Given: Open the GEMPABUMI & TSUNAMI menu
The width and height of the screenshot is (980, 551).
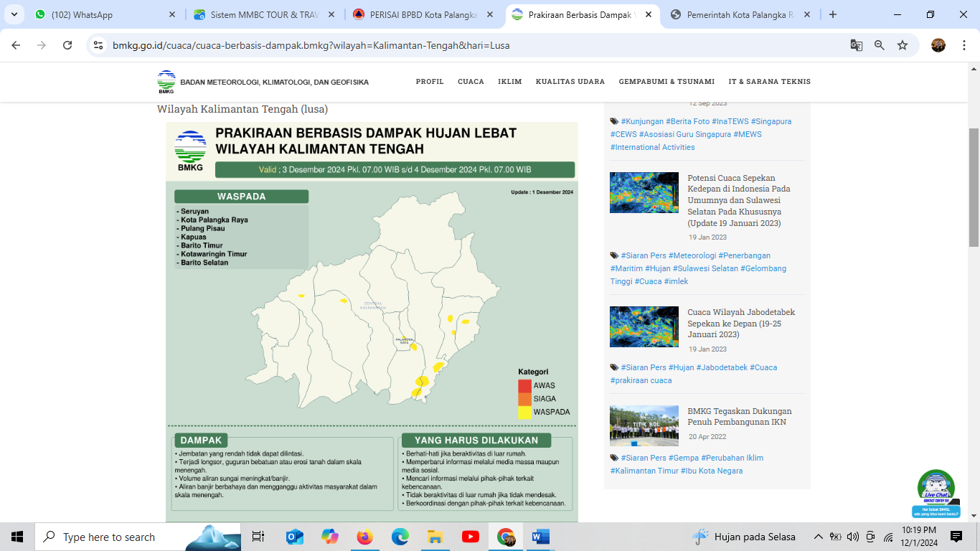Looking at the screenshot, I should [666, 82].
